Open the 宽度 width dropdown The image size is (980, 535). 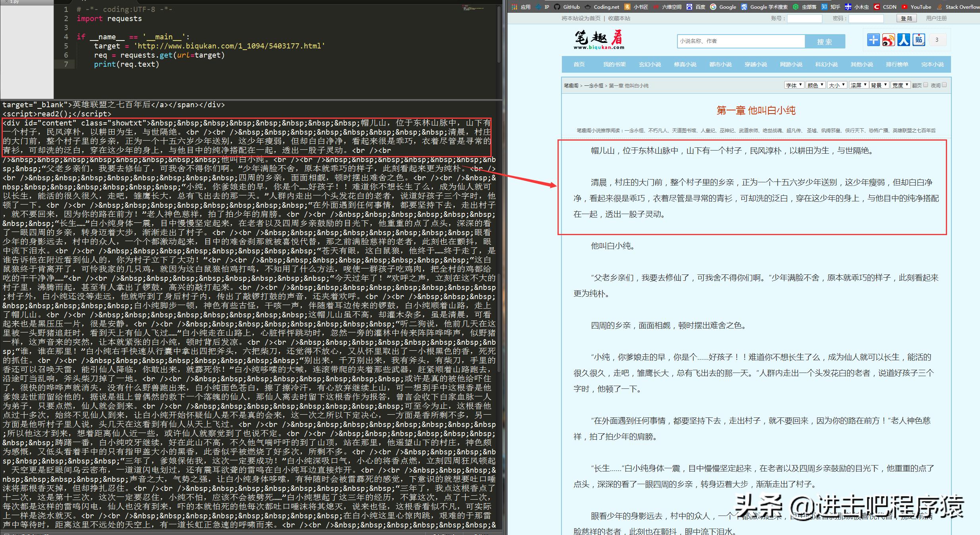pos(901,85)
